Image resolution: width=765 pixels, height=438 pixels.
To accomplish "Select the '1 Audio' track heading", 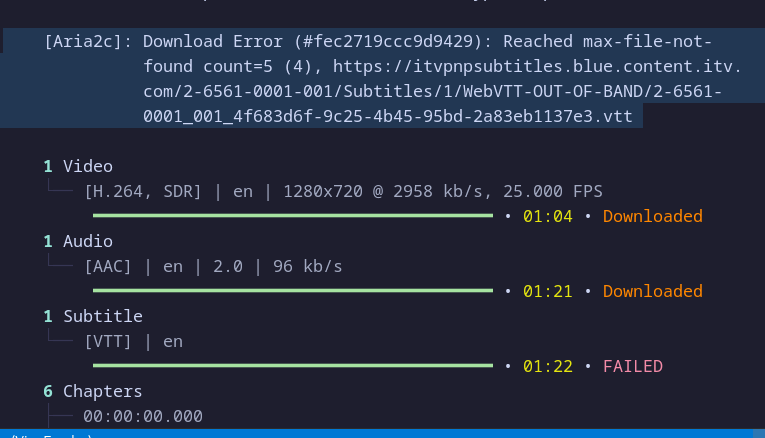I will (x=78, y=241).
